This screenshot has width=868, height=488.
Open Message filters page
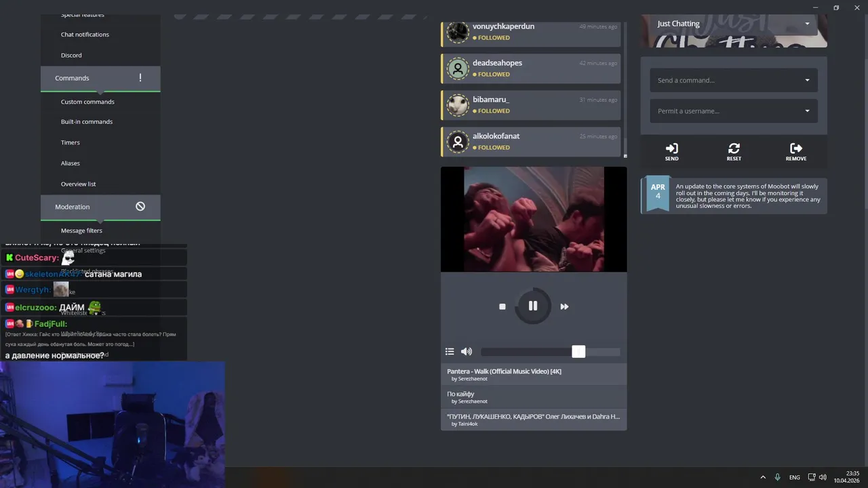[81, 230]
